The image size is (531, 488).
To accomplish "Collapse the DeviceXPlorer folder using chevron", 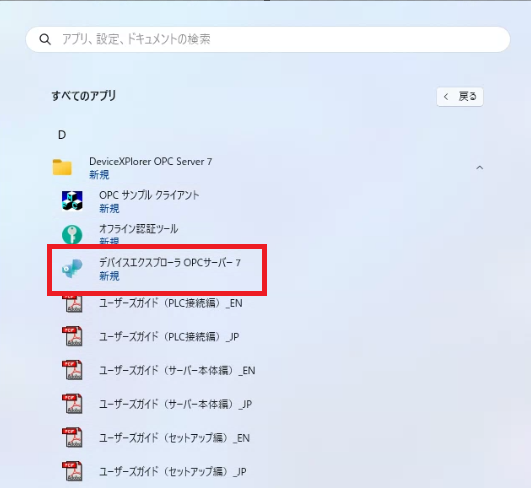I will 480,168.
